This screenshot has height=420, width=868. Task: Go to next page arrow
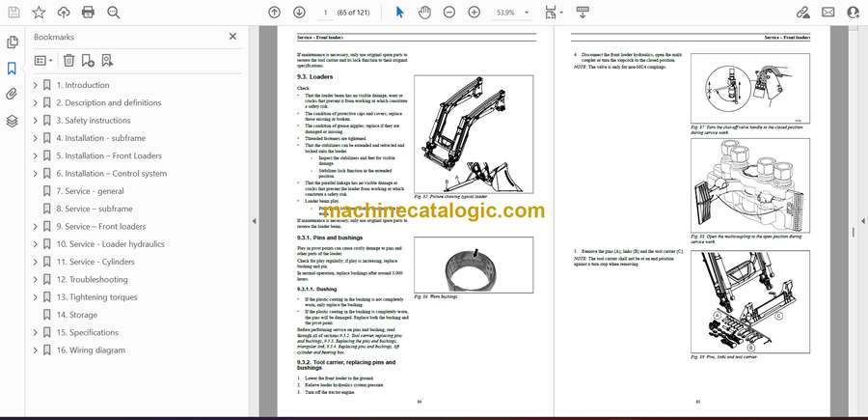tap(299, 13)
